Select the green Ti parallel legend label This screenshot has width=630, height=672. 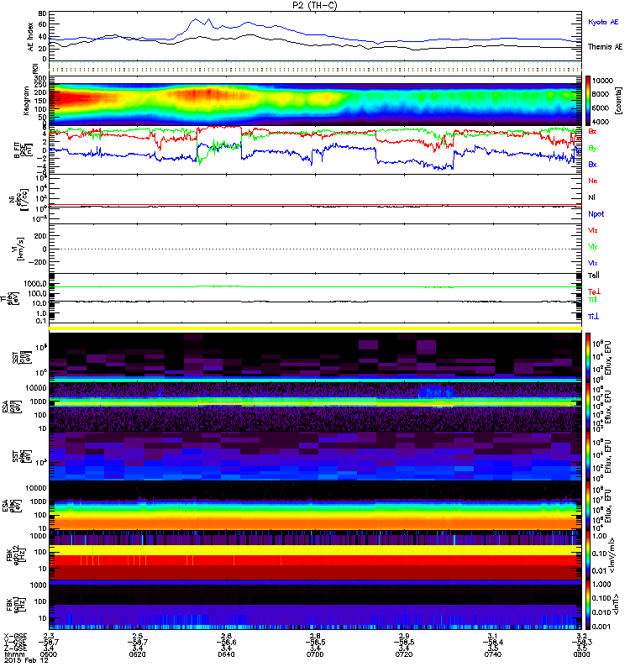[592, 300]
